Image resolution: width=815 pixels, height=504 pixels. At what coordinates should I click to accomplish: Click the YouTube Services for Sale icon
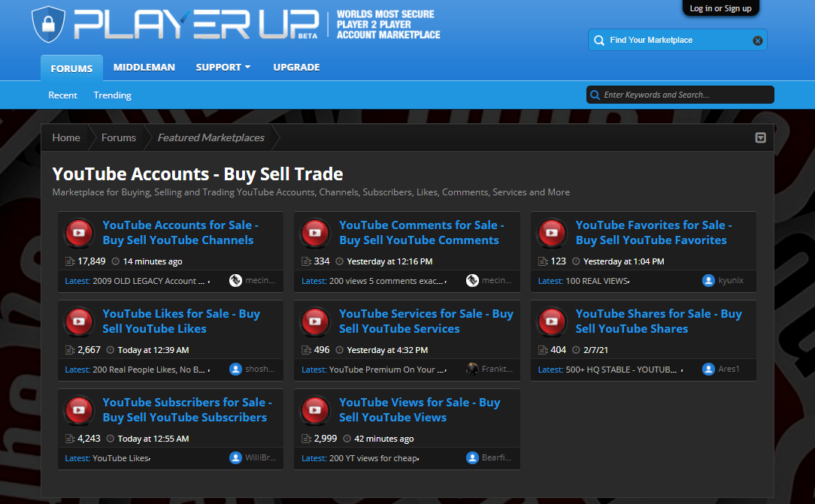(316, 321)
